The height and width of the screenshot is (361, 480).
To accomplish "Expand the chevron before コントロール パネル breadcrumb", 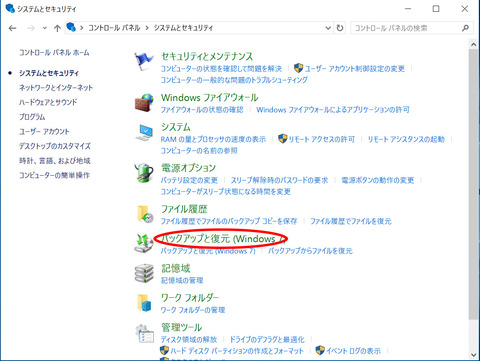I will (x=81, y=28).
